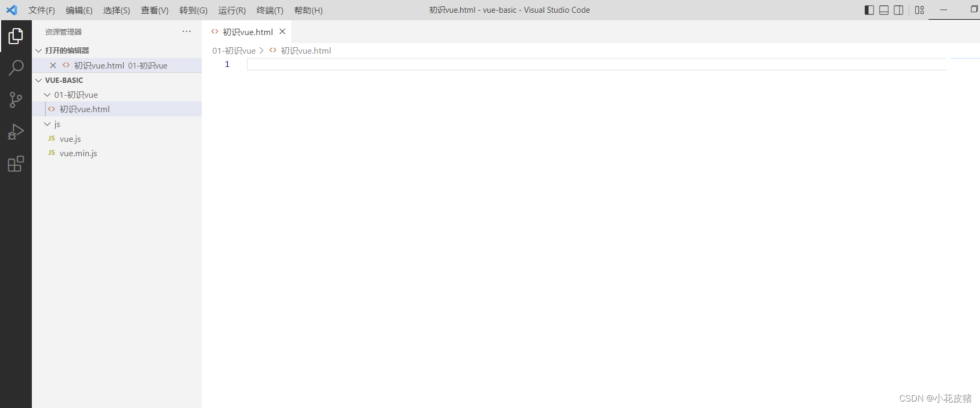Viewport: 980px width, 408px height.
Task: Open the customize layout icon
Action: (x=919, y=10)
